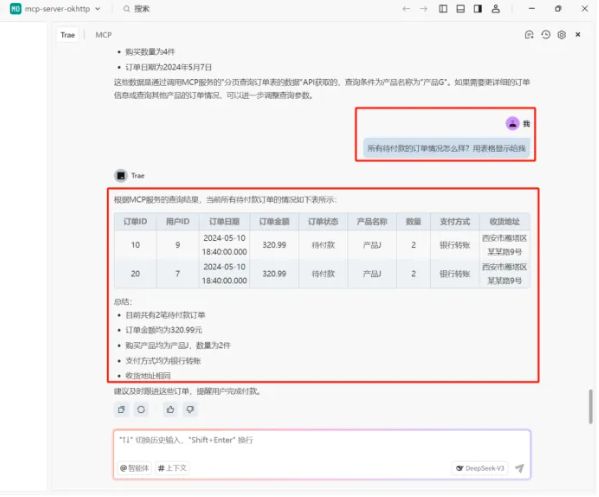This screenshot has width=599, height=497.
Task: Open settings gear in chat panel
Action: (x=562, y=35)
